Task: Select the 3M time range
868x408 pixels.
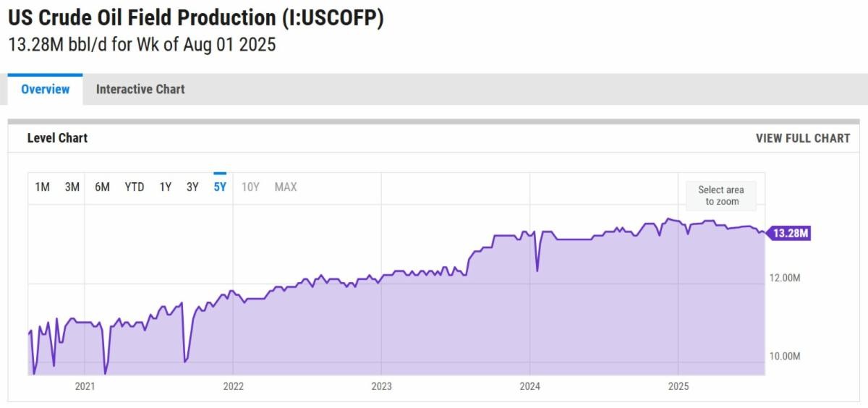Action: [x=72, y=187]
